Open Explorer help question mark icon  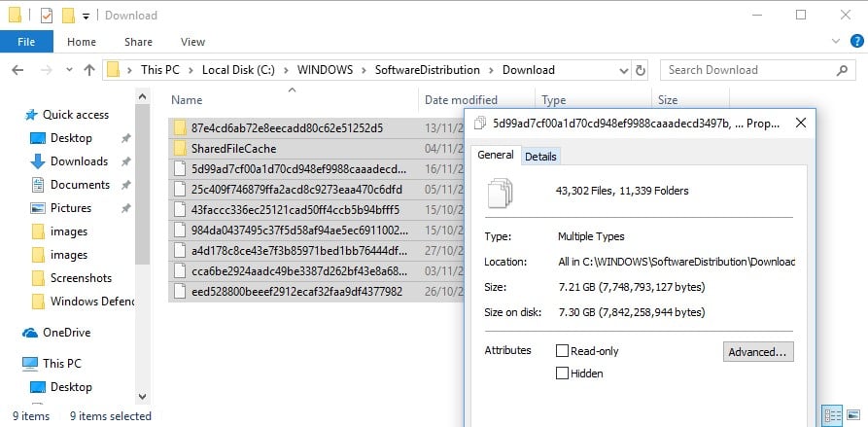tap(856, 41)
